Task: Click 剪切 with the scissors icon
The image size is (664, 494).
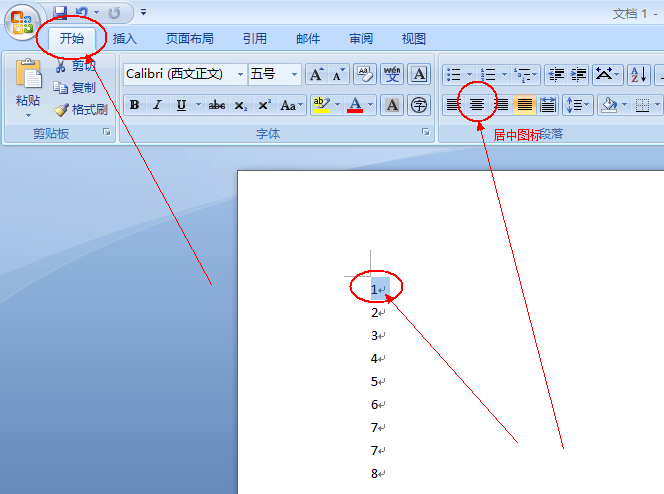Action: (75, 66)
